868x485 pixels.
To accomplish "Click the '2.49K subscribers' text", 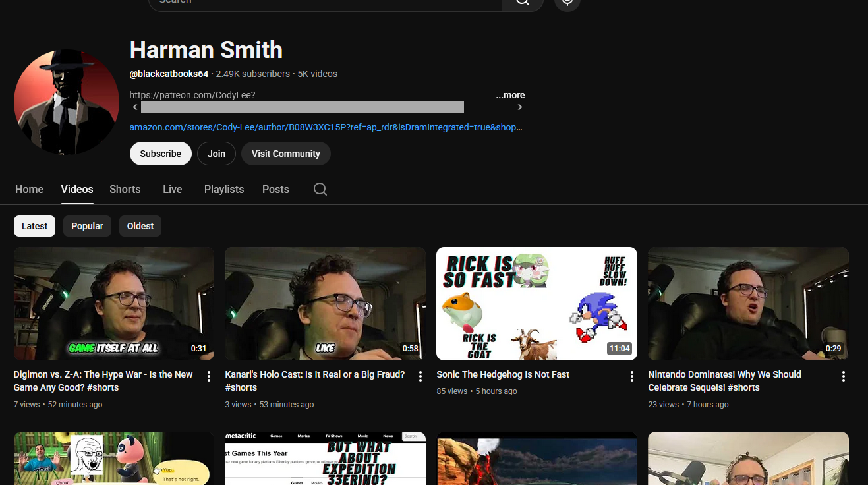I will coord(253,74).
